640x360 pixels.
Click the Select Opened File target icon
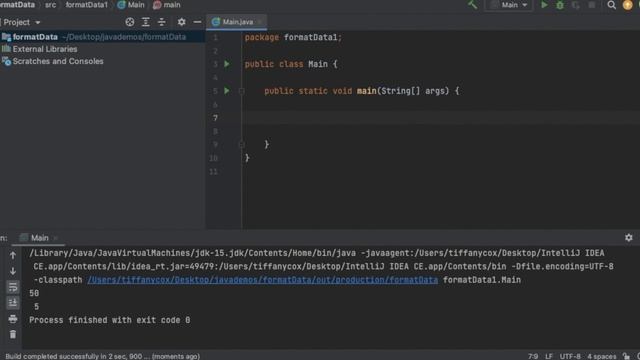point(130,22)
